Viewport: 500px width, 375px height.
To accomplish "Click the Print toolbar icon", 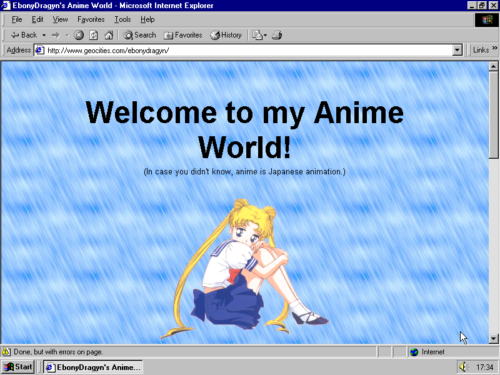I will tap(277, 35).
